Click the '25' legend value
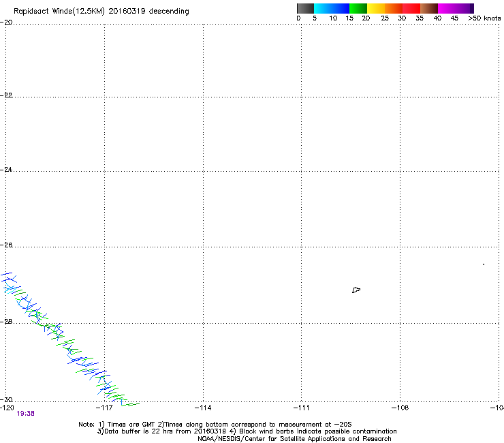 385,18
